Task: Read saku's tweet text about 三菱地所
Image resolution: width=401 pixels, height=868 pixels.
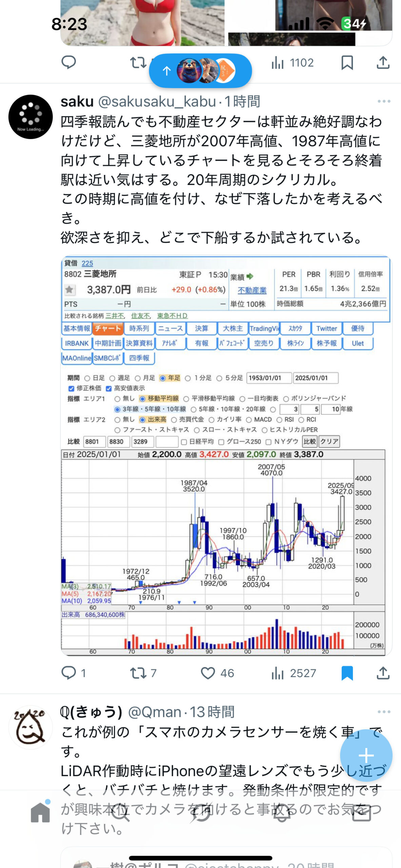Action: point(222,179)
